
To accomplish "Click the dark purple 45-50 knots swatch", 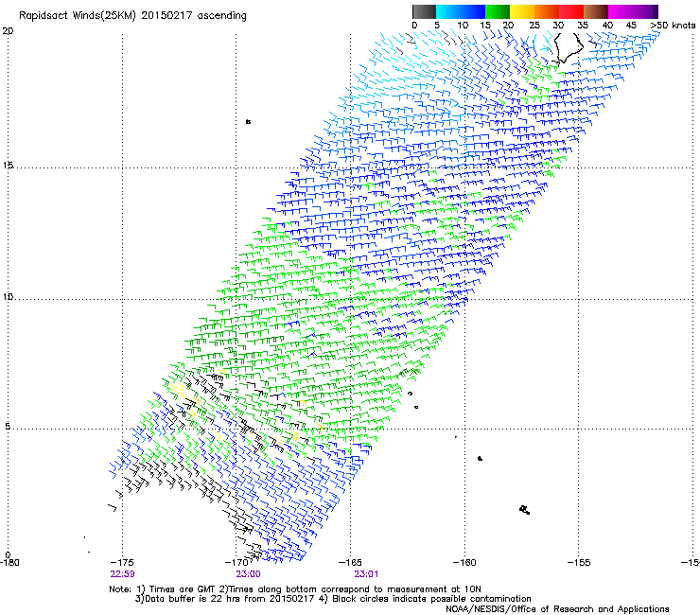I will (645, 11).
